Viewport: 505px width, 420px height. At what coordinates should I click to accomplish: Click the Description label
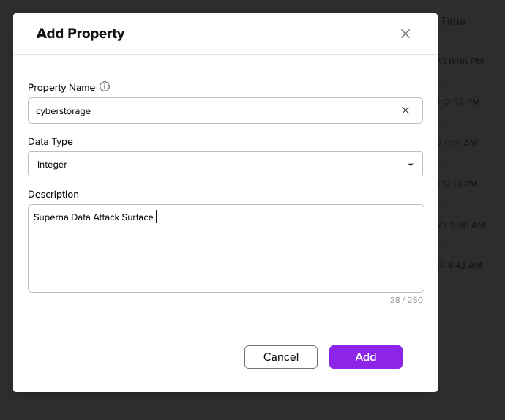coord(53,194)
